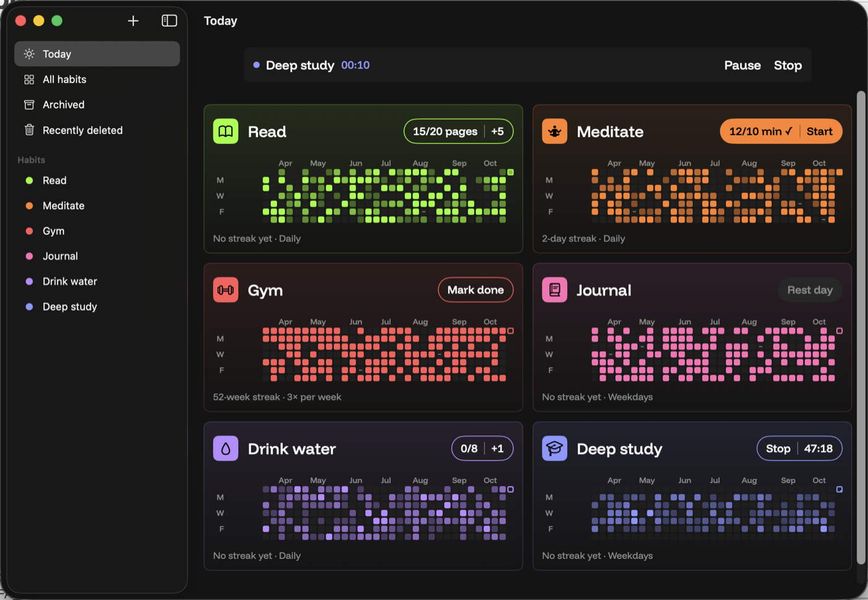Pause the Deep study timer
Screen dimensions: 868x600
[x=742, y=65]
